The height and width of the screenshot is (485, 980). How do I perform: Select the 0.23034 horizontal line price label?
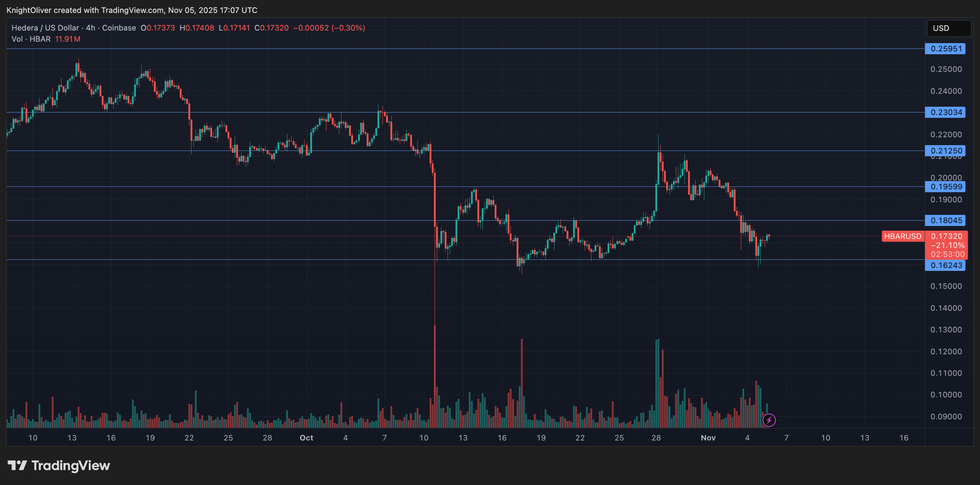[x=945, y=112]
